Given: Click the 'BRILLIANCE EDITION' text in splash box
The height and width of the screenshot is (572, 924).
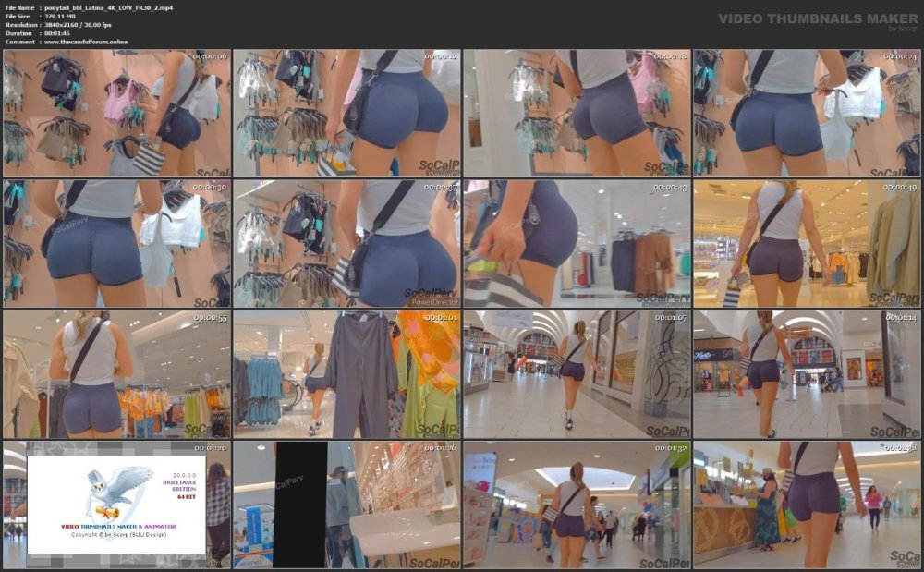Looking at the screenshot, I should tap(180, 485).
